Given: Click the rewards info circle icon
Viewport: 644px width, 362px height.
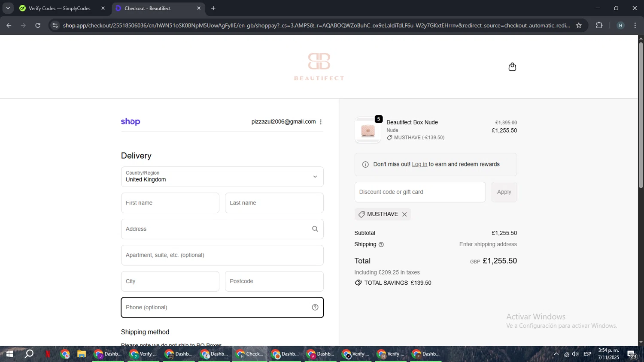Looking at the screenshot, I should tap(365, 165).
